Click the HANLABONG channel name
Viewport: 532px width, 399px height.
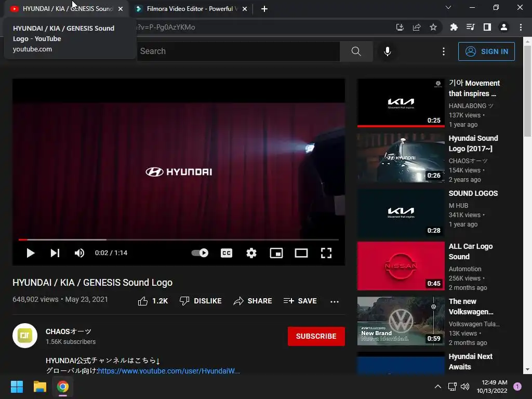click(471, 106)
